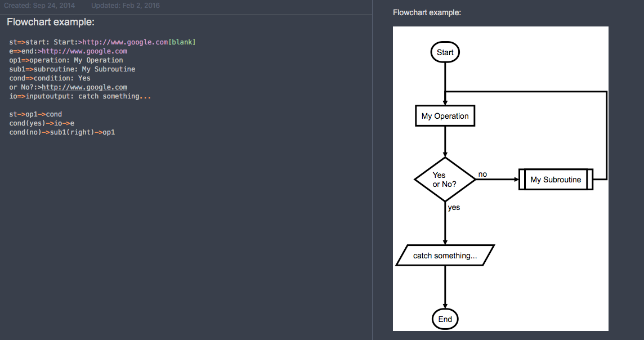Click the 'no' branch label
The height and width of the screenshot is (340, 644).
tap(482, 174)
